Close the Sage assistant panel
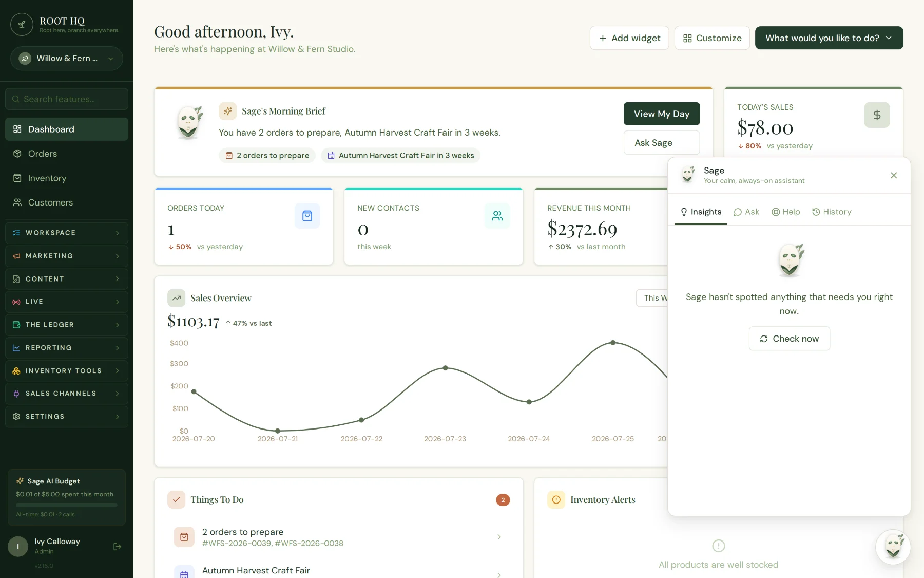The height and width of the screenshot is (578, 924). click(894, 176)
